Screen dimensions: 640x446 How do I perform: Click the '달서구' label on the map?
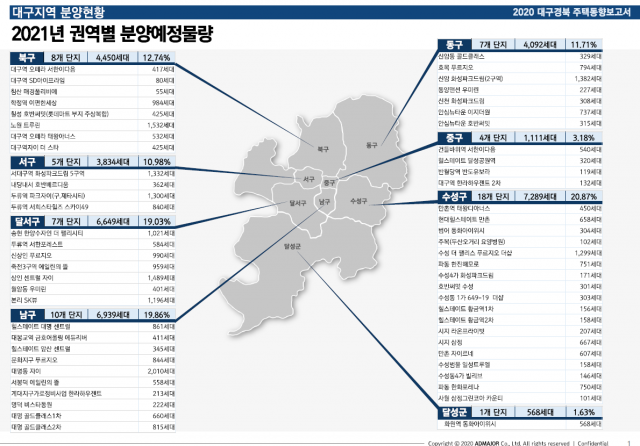(x=298, y=203)
